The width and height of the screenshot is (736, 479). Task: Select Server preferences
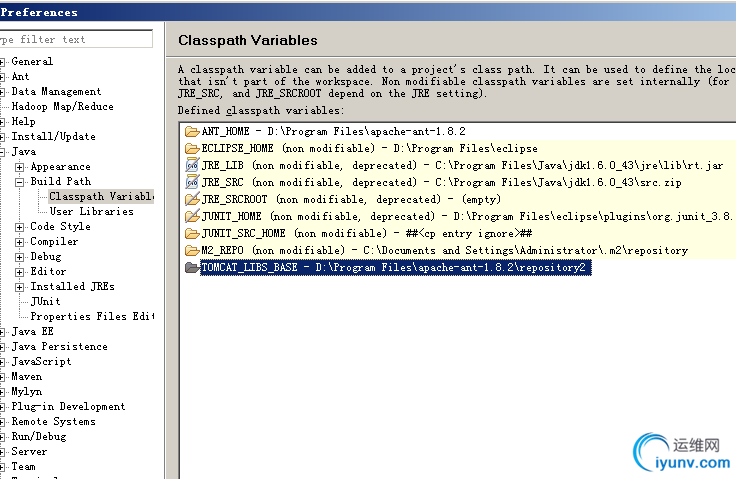29,452
